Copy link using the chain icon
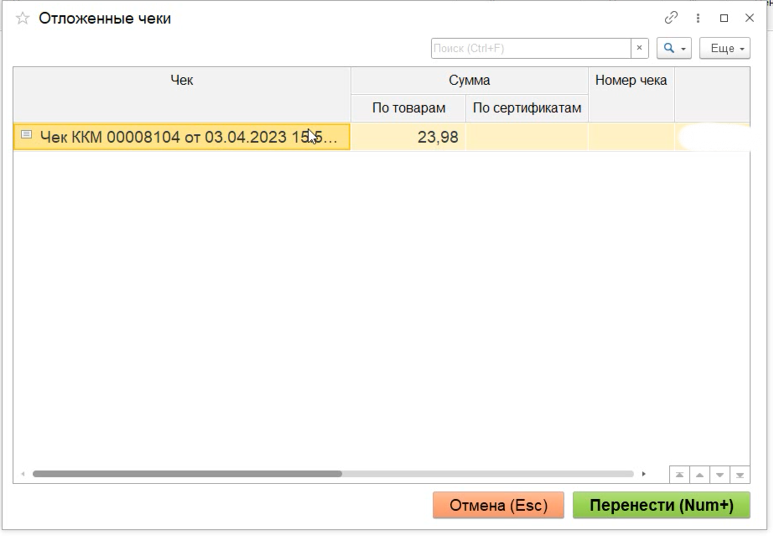 [671, 18]
